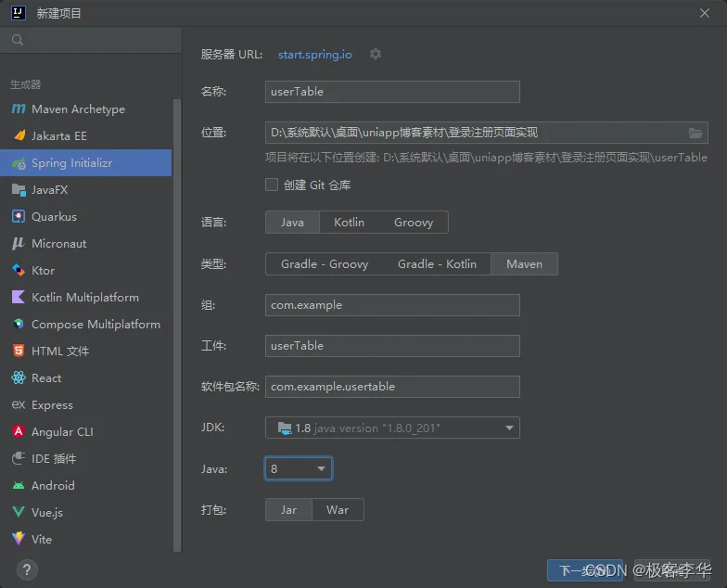Image resolution: width=727 pixels, height=588 pixels.
Task: Select Angular CLI in generator list
Action: click(x=85, y=432)
